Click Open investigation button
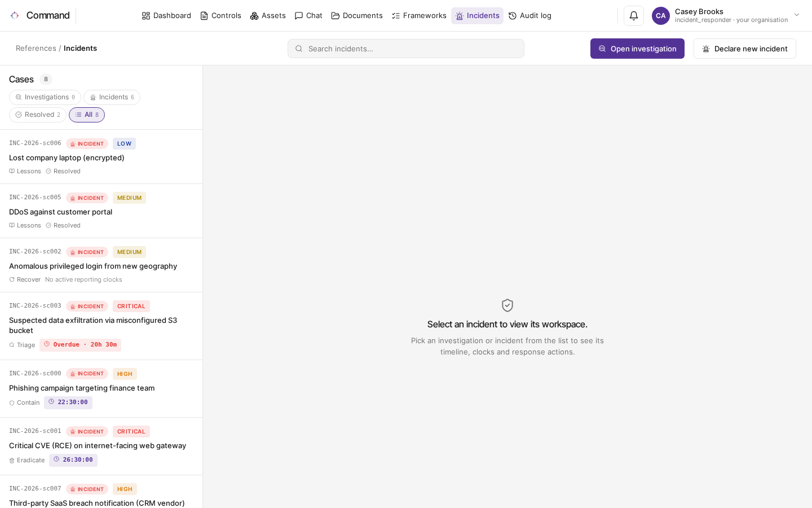This screenshot has height=508, width=812. click(x=637, y=49)
